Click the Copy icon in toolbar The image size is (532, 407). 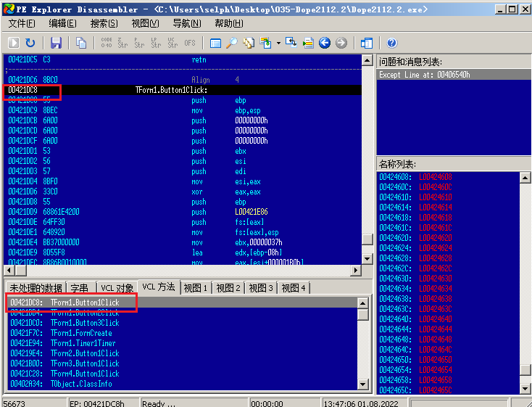tap(81, 44)
